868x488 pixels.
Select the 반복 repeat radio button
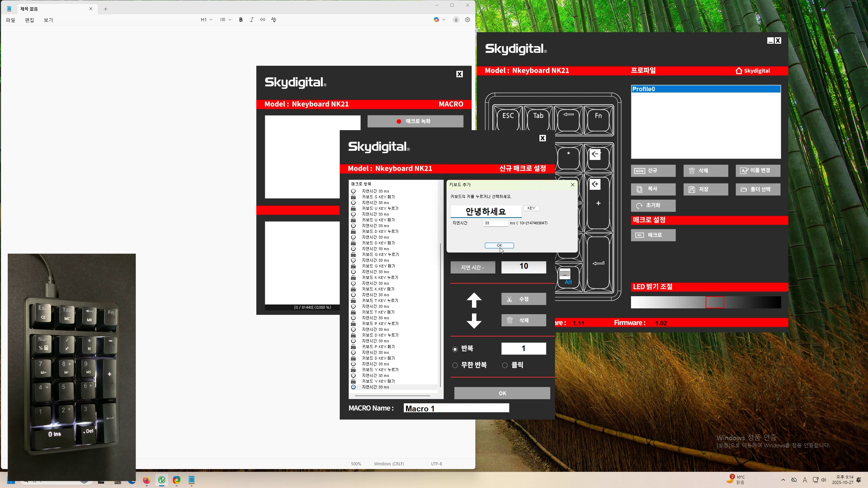click(455, 349)
